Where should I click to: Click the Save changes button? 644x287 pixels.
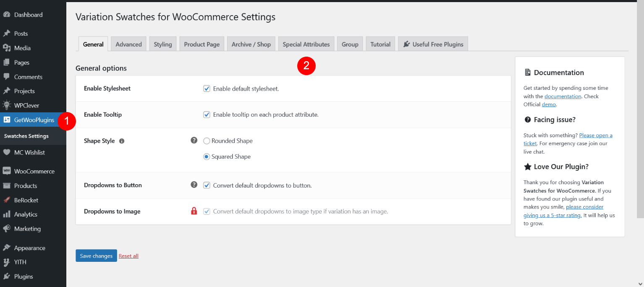pos(96,256)
